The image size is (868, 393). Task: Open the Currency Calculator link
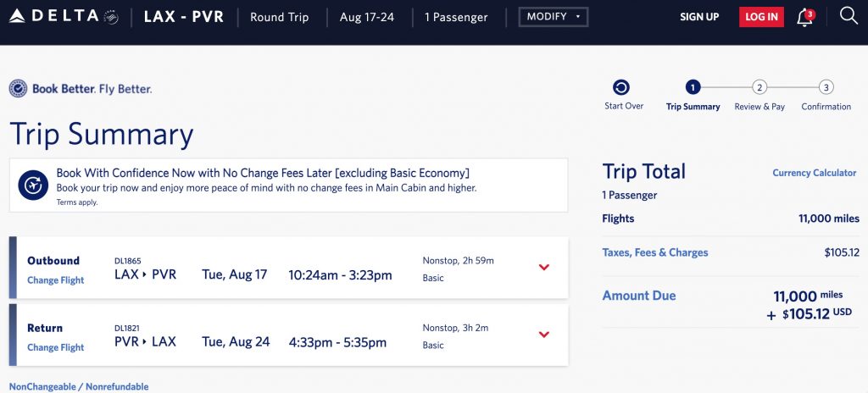(x=814, y=173)
